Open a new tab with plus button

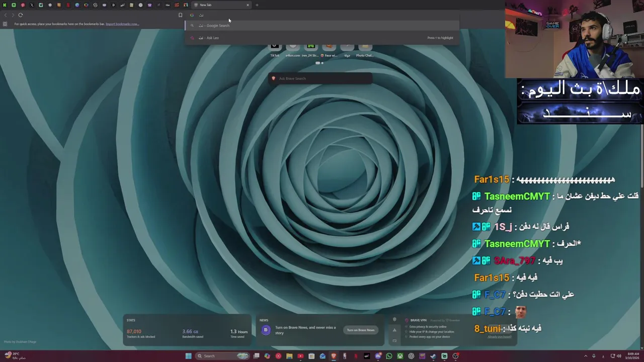point(257,5)
